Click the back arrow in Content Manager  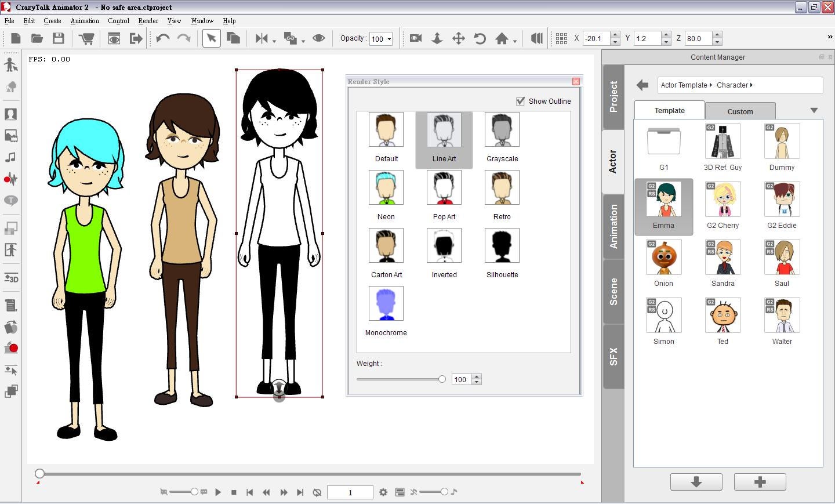642,85
